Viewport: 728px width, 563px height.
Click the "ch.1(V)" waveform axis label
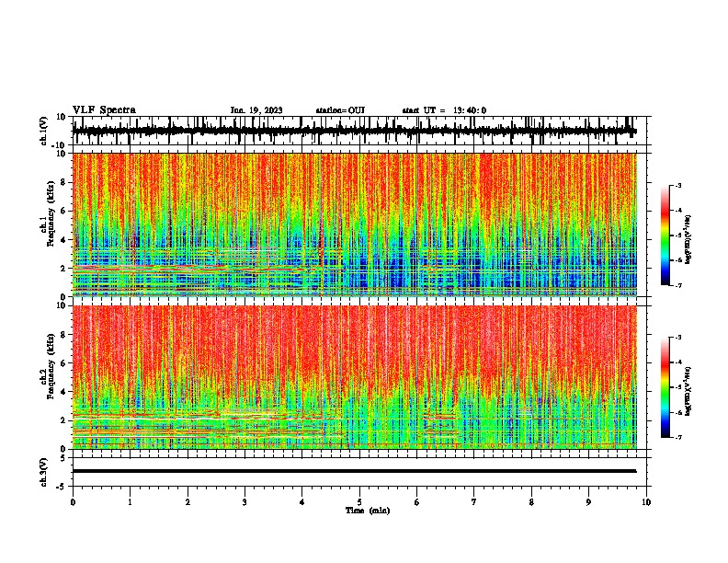44,131
